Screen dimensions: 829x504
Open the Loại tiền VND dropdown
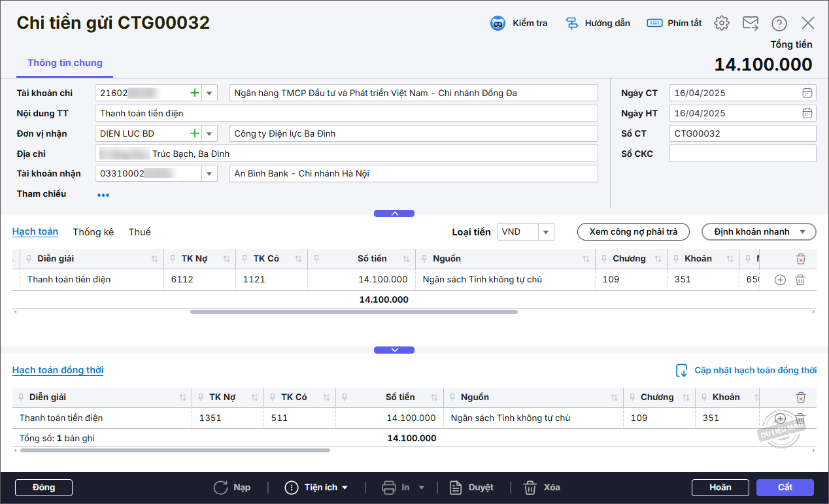[547, 232]
